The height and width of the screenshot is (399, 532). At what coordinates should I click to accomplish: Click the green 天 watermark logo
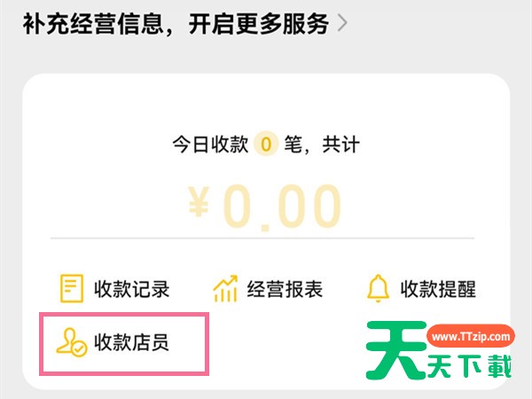[396, 350]
